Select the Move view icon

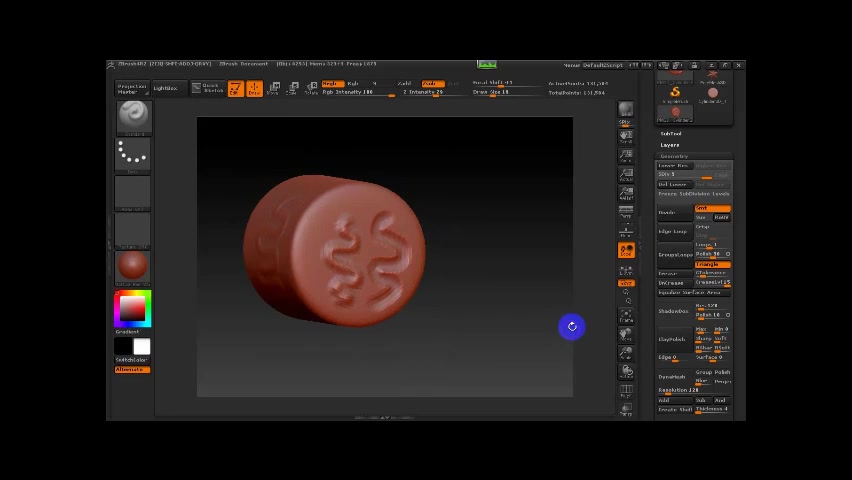626,334
